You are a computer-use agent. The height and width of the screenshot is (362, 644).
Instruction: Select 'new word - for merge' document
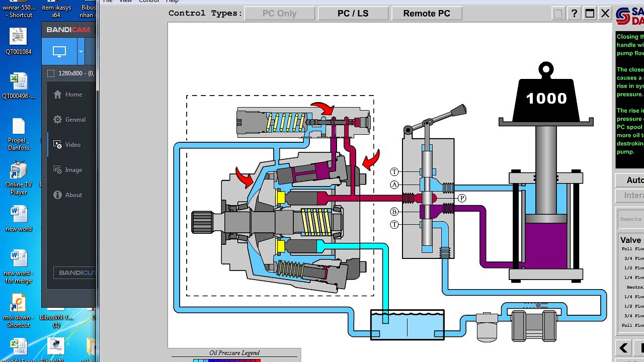19,267
